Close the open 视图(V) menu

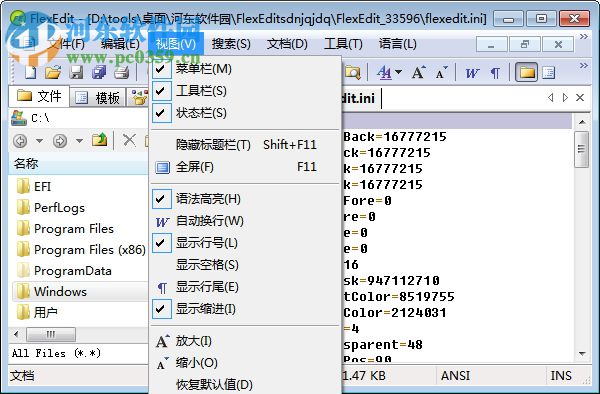[176, 44]
